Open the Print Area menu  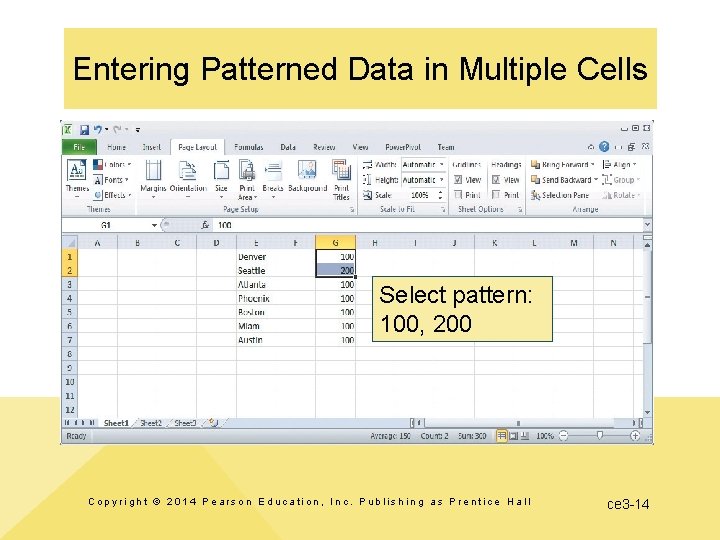point(248,179)
